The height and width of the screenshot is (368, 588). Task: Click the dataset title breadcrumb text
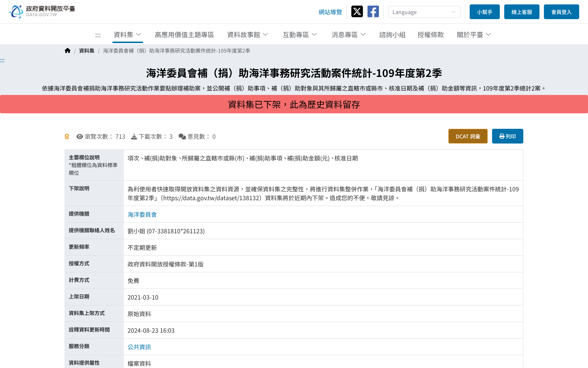[176, 51]
